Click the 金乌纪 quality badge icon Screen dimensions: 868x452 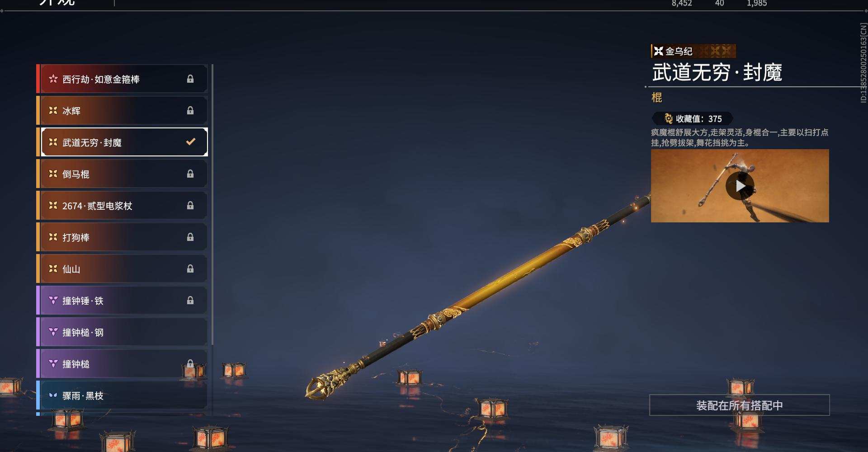659,51
